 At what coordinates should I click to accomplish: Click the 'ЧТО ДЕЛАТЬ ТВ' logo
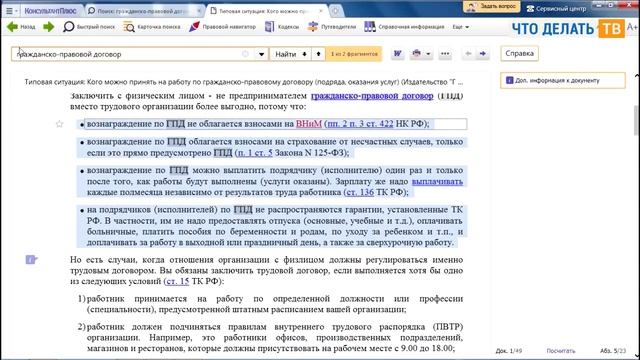click(x=568, y=29)
